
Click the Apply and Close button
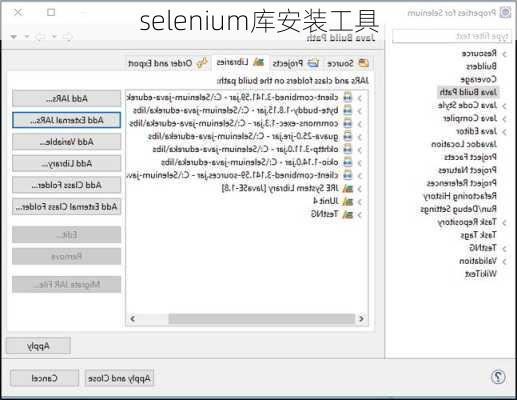tap(119, 378)
